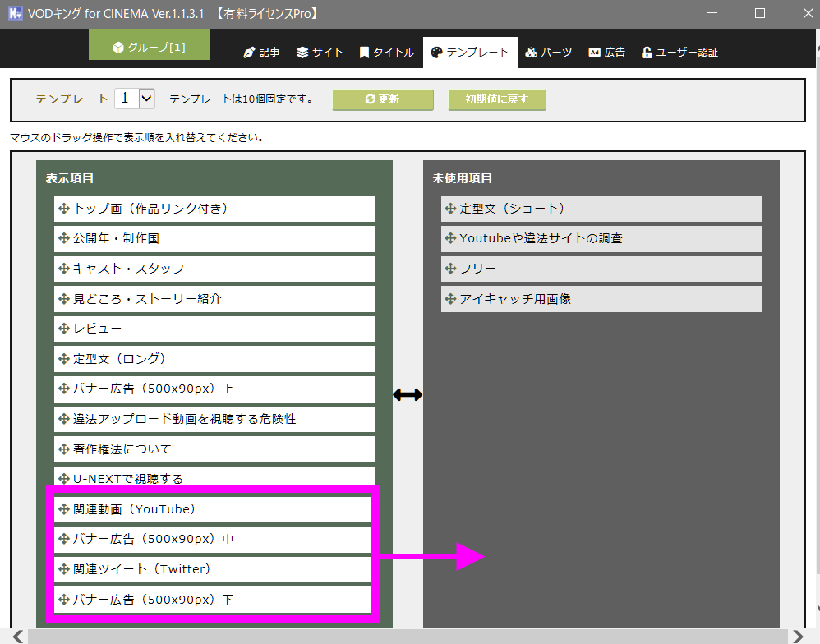Go to the 広告 tab
Screen dimensions: 820x644
point(606,53)
